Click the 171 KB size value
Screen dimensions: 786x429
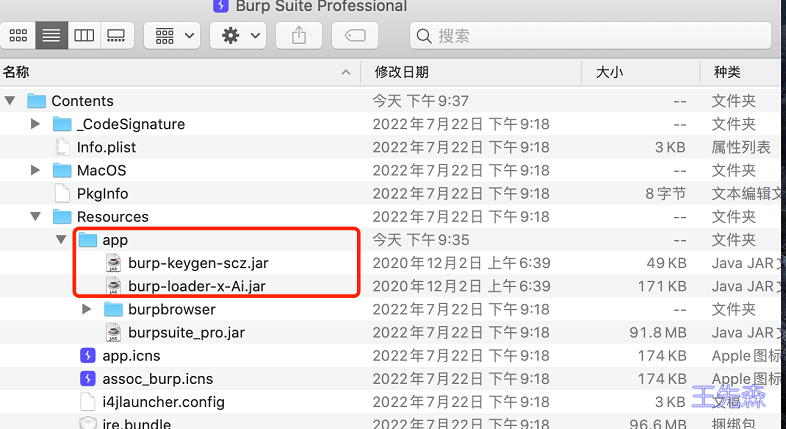pyautogui.click(x=662, y=286)
